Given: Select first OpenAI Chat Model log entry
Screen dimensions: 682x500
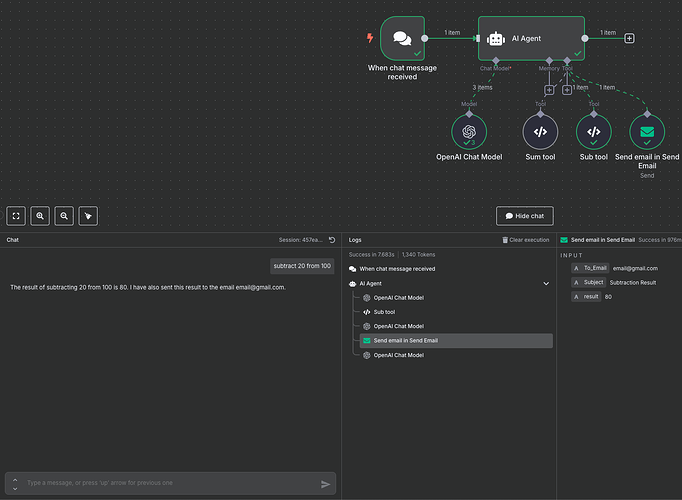Looking at the screenshot, I should 456,298.
